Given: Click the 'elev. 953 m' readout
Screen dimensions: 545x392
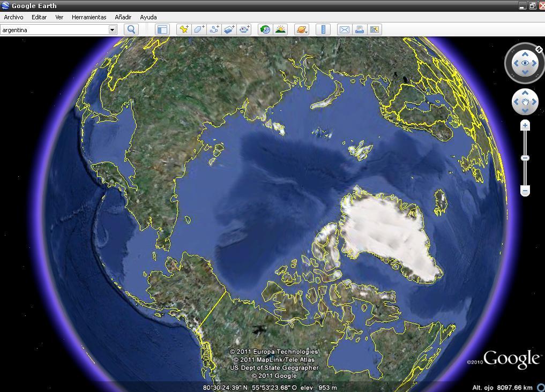Looking at the screenshot, I should 319,388.
